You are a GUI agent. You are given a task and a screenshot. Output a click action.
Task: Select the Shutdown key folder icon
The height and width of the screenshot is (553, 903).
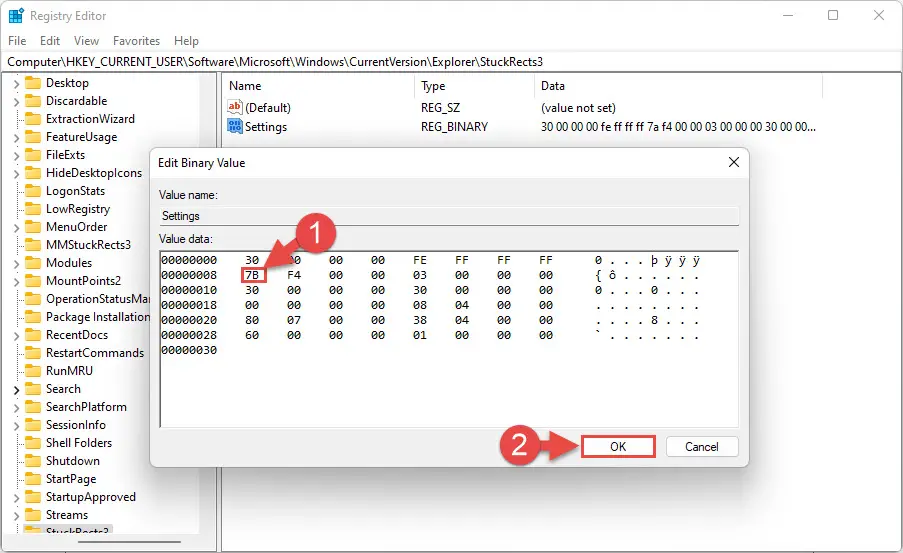coord(33,461)
